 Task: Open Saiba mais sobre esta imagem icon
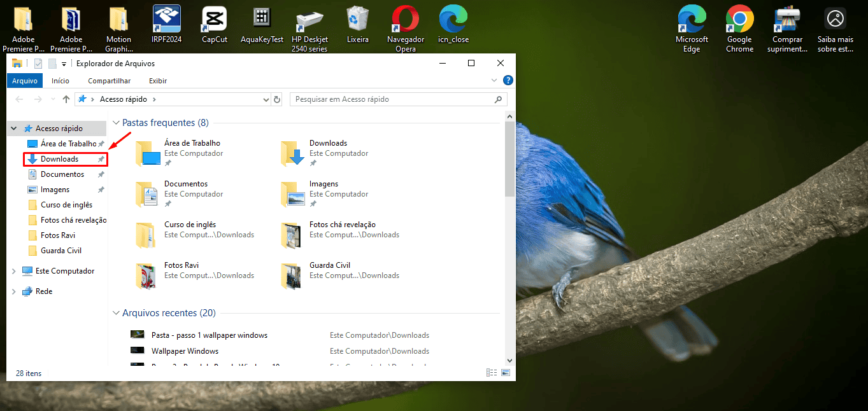coord(836,29)
